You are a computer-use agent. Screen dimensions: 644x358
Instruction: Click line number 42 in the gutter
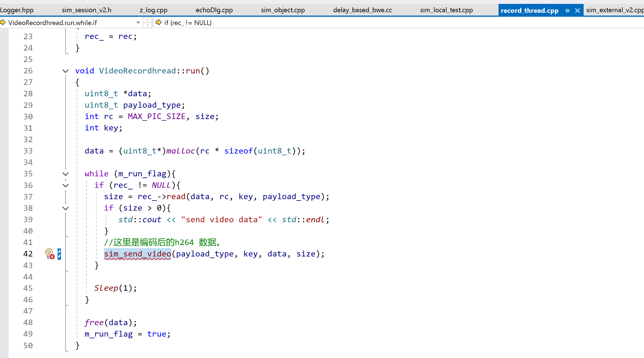point(28,254)
